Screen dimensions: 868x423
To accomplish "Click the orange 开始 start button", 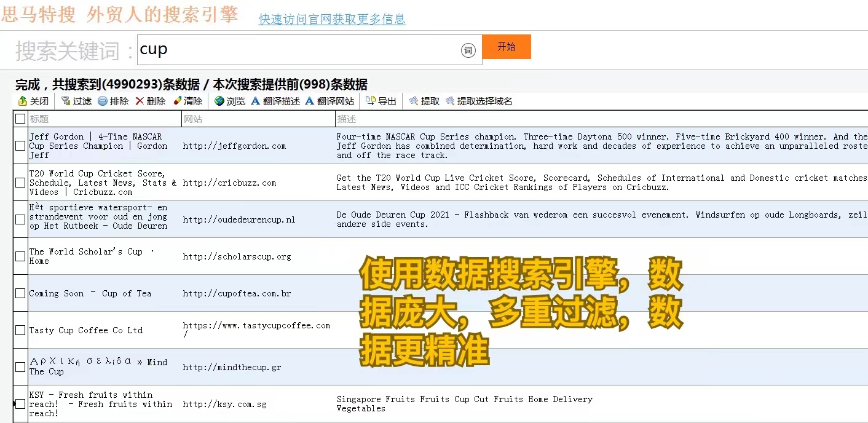I will point(507,46).
